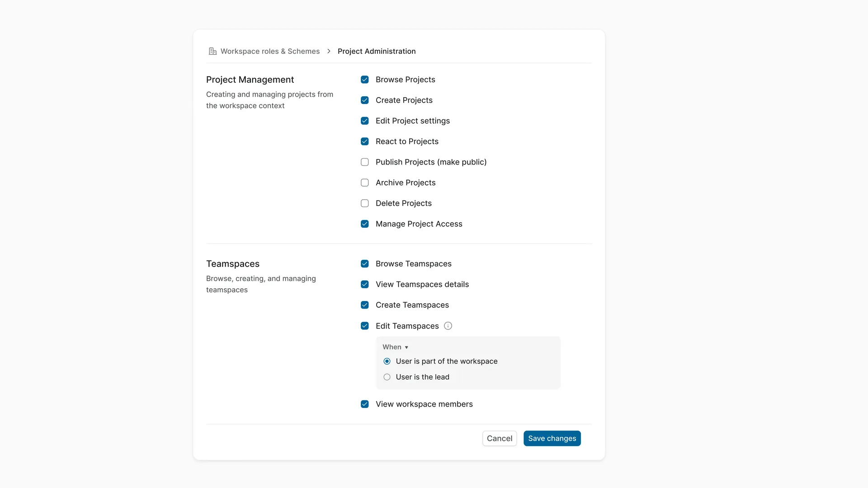Uncheck the Edit Teamspaces checkbox

pos(365,326)
